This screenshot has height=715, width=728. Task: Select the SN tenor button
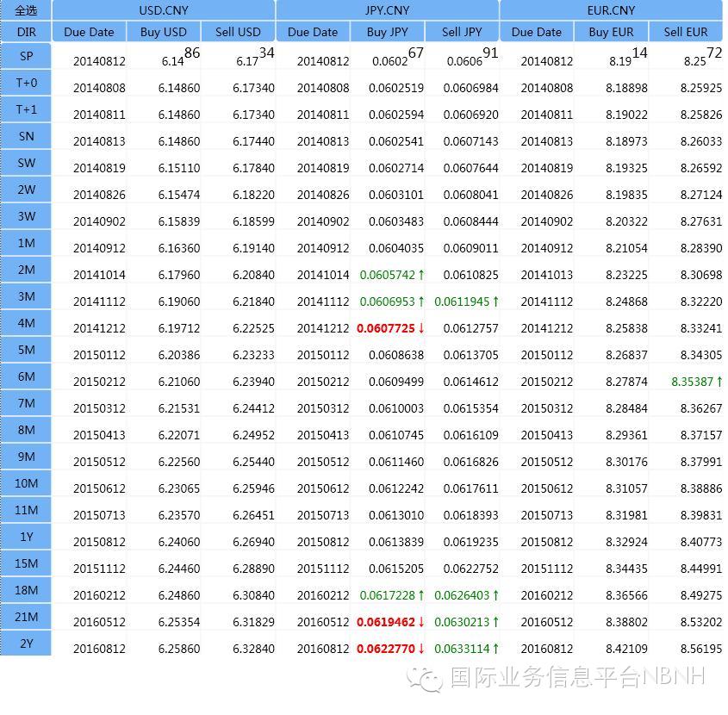tap(26, 136)
